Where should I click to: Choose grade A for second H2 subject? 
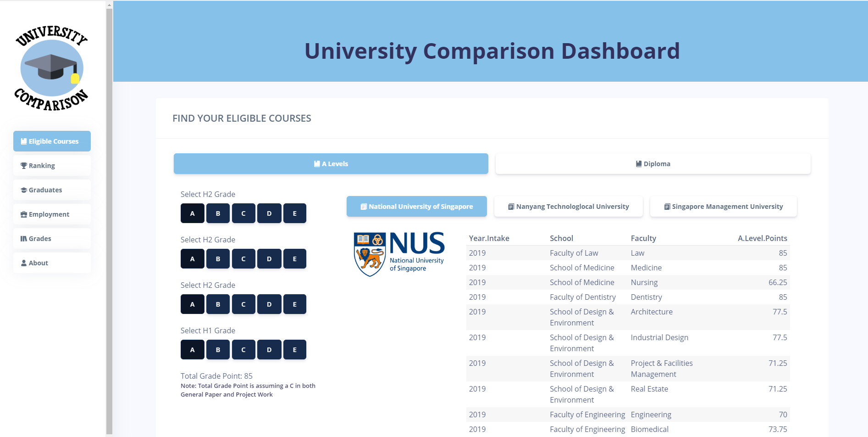[x=193, y=259]
